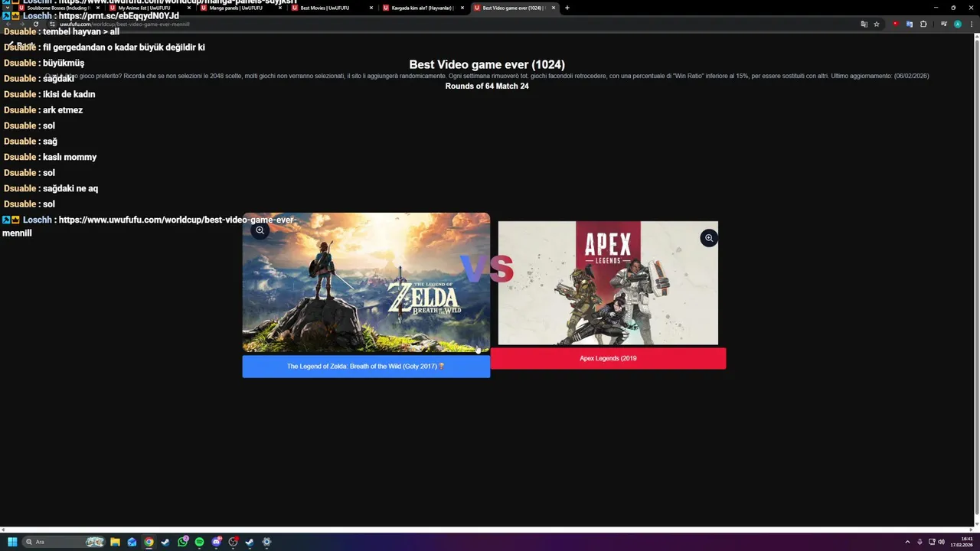Click chat message 'büyükmüş'
The image size is (980, 551).
(64, 63)
